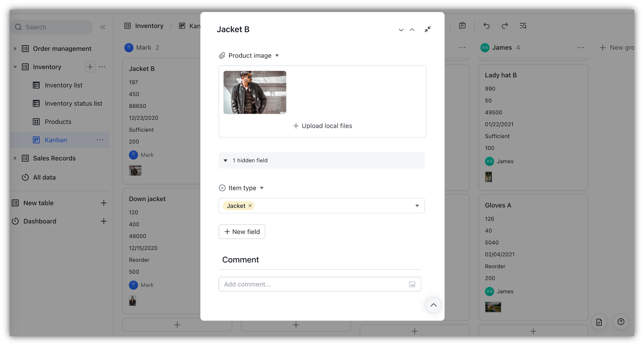Open the Kanban view in the sidebar
644x346 pixels.
coord(56,140)
